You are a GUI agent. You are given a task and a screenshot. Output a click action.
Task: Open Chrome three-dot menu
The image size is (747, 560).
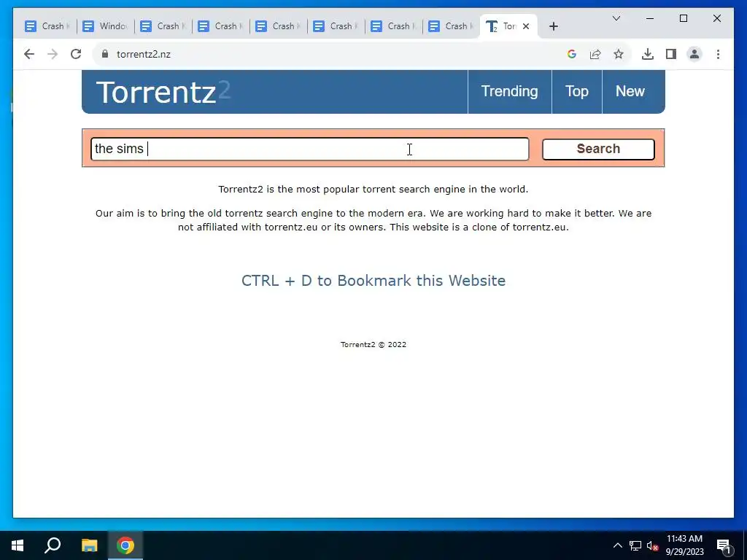coord(718,54)
